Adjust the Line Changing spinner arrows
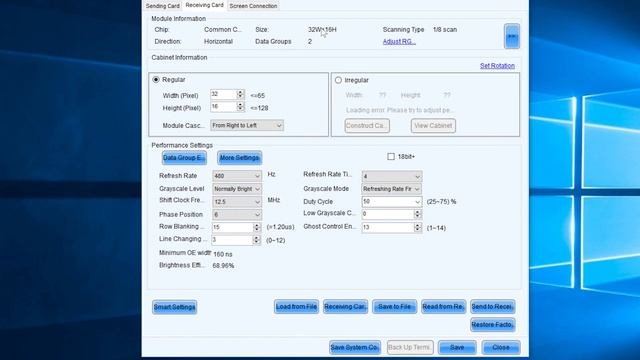The height and width of the screenshot is (360, 640). pos(257,240)
